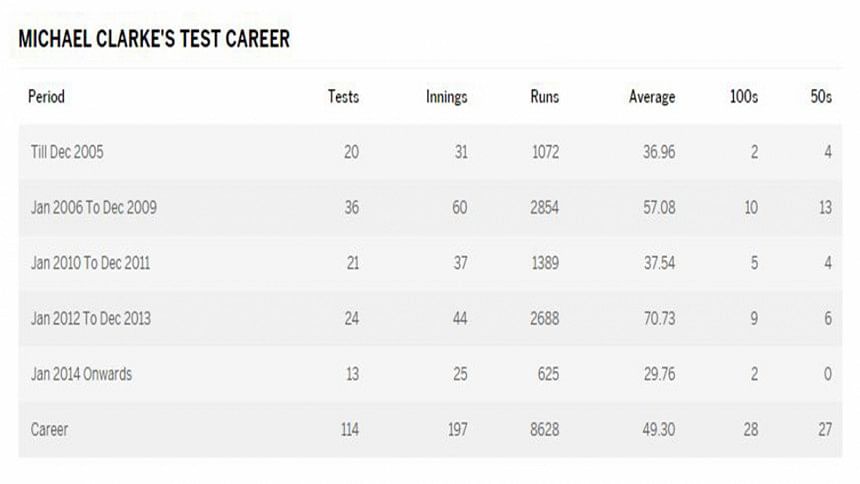Click the Period column header
The height and width of the screenshot is (484, 860).
47,97
